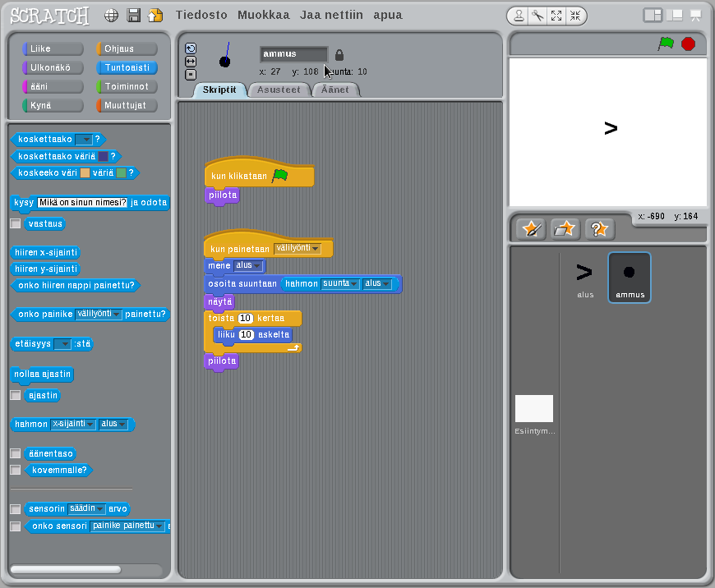Viewport: 715px width, 588px height.
Task: Select the Ohjaus block category
Action: coord(127,49)
